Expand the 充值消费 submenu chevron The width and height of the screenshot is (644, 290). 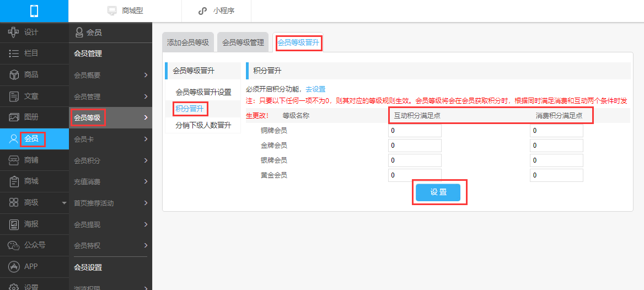pyautogui.click(x=146, y=181)
